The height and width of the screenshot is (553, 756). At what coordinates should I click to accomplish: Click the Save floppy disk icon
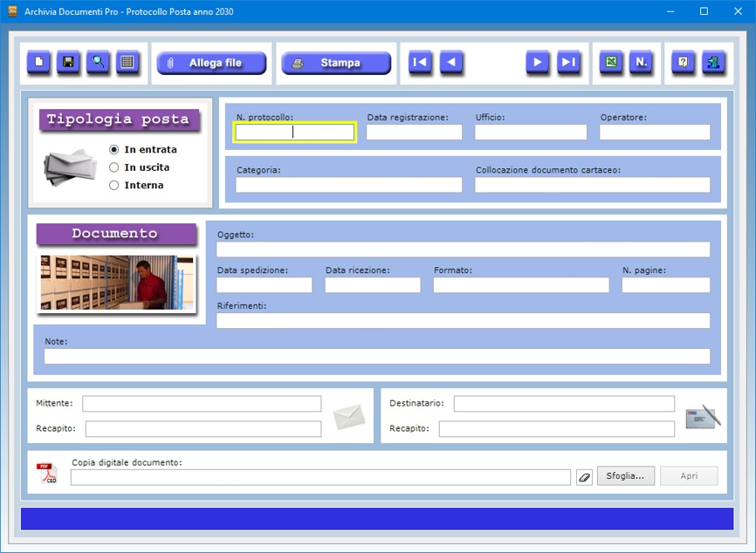coord(68,62)
